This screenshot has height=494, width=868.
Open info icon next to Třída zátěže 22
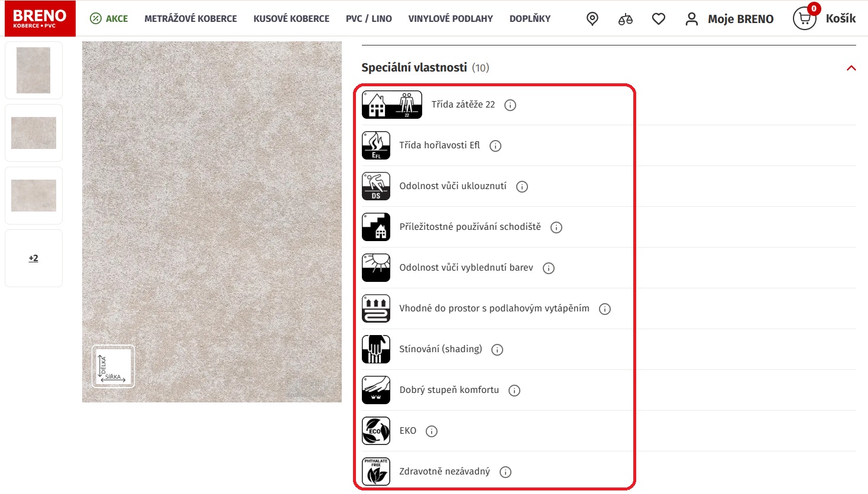click(510, 105)
